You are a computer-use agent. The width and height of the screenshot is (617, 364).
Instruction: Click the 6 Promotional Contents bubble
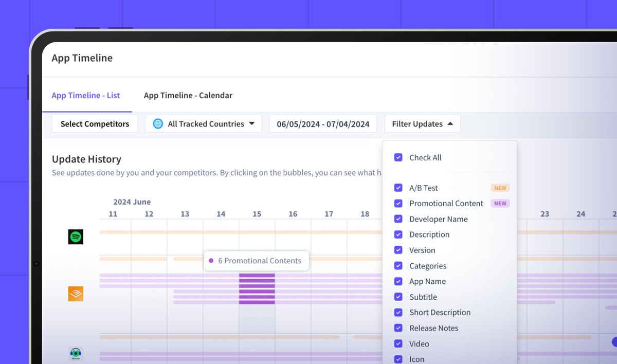(x=256, y=261)
